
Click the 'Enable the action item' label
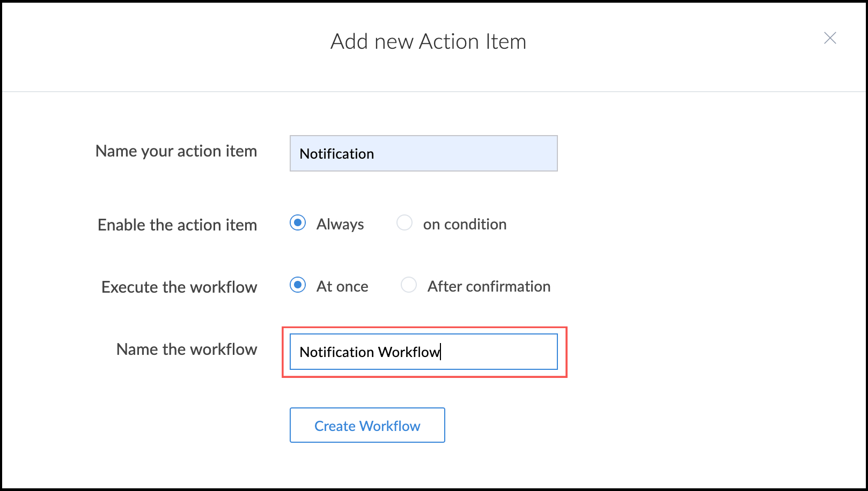pyautogui.click(x=177, y=225)
